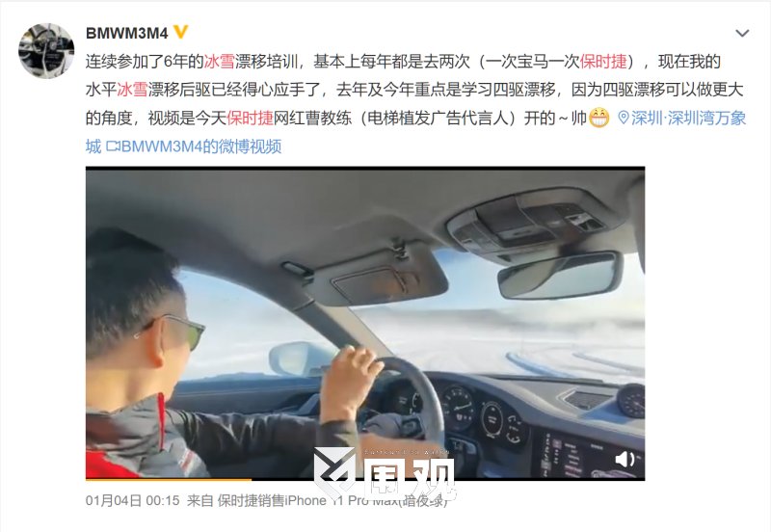771x532 pixels.
Task: Open the 深圳·深圳湾万象 location link
Action: (x=688, y=118)
